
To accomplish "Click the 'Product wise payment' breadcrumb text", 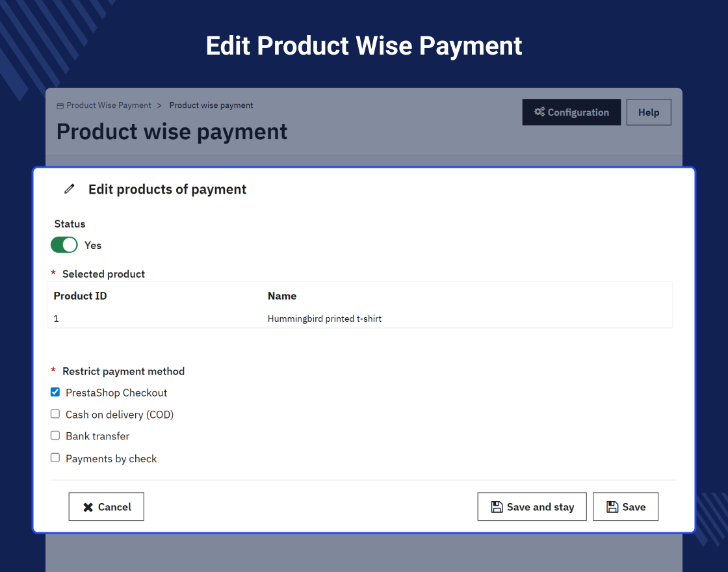I will coord(211,105).
